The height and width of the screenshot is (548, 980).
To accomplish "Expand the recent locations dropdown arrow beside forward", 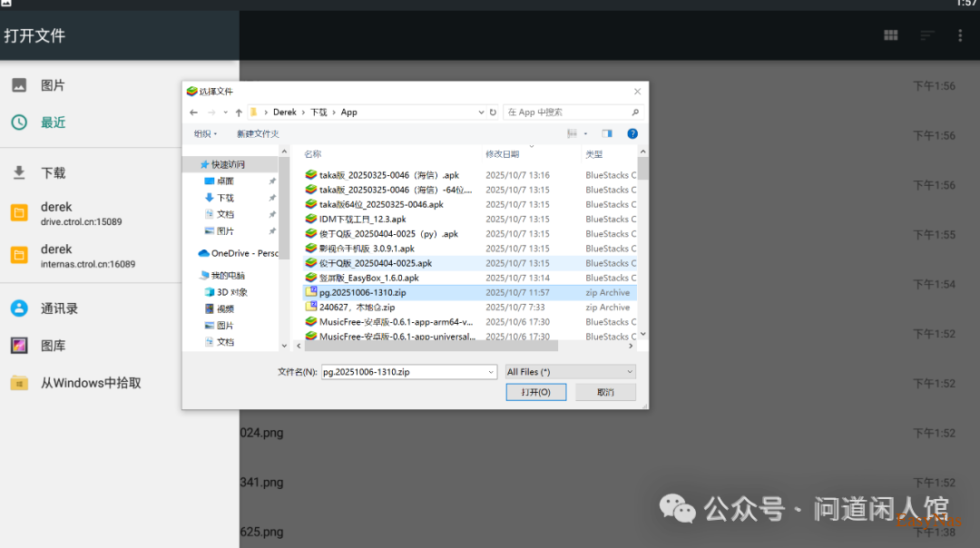I will tap(225, 113).
